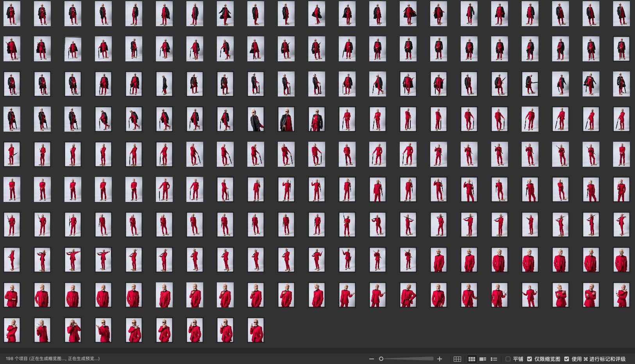
Task: Click the plus icon to enlarge thumbnails
Action: 440,359
